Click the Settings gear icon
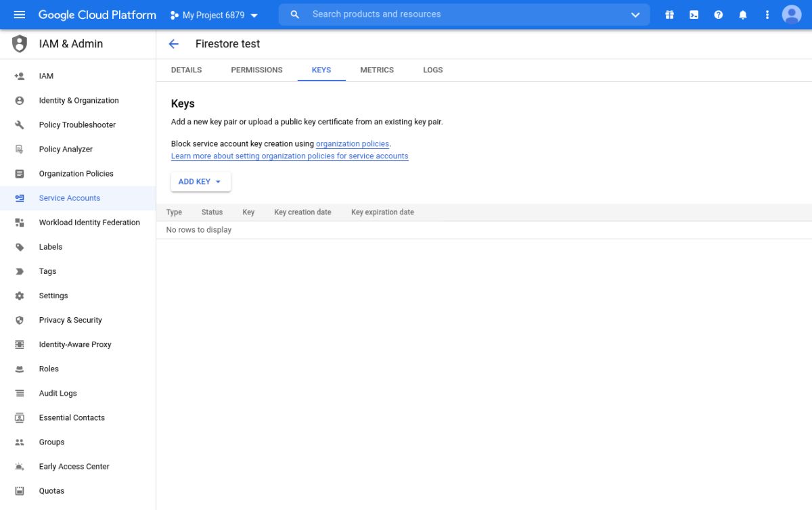812x510 pixels. pyautogui.click(x=20, y=296)
